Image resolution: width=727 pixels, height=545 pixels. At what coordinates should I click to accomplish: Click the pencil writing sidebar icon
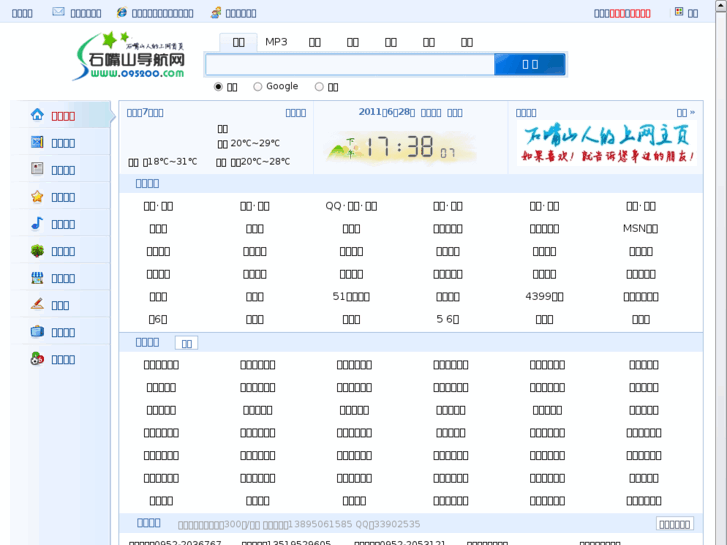coord(37,304)
